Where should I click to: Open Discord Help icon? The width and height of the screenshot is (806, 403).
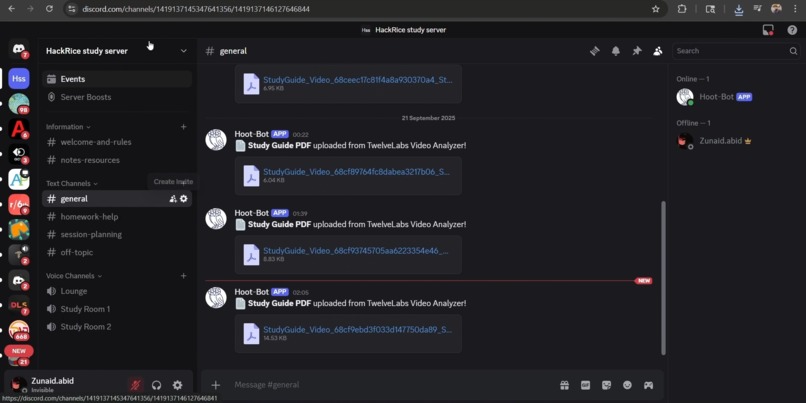(x=792, y=30)
